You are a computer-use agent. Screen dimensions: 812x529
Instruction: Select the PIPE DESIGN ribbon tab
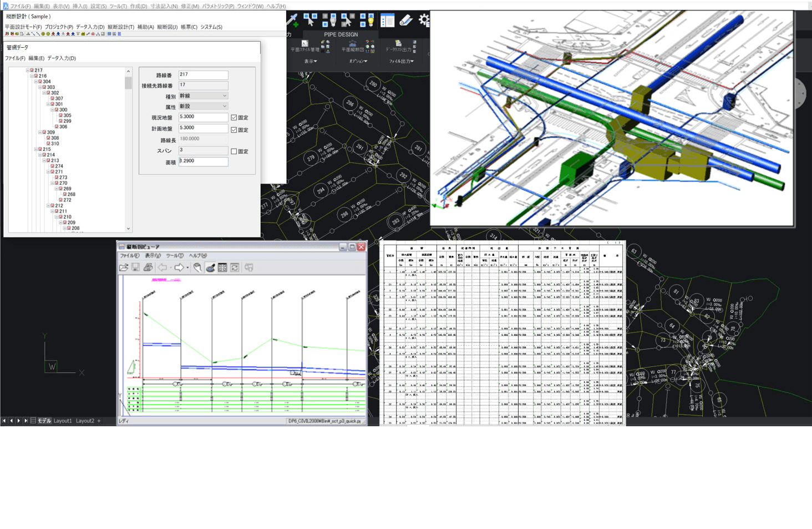pos(341,34)
